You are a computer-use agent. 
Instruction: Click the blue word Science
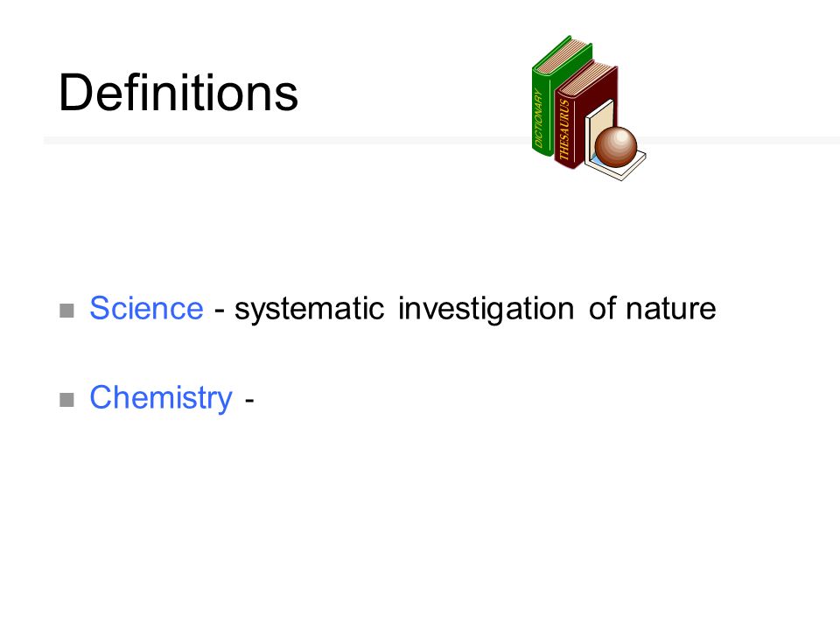pos(146,309)
